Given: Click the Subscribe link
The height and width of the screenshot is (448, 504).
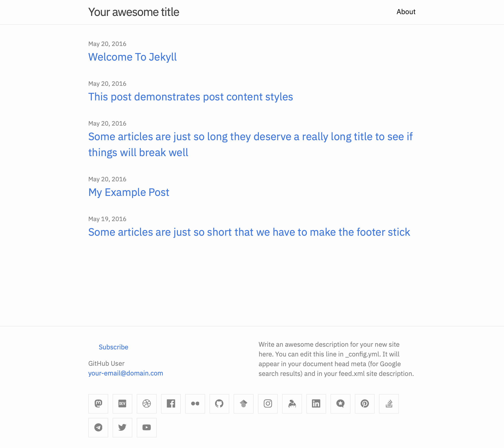Looking at the screenshot, I should [x=113, y=347].
